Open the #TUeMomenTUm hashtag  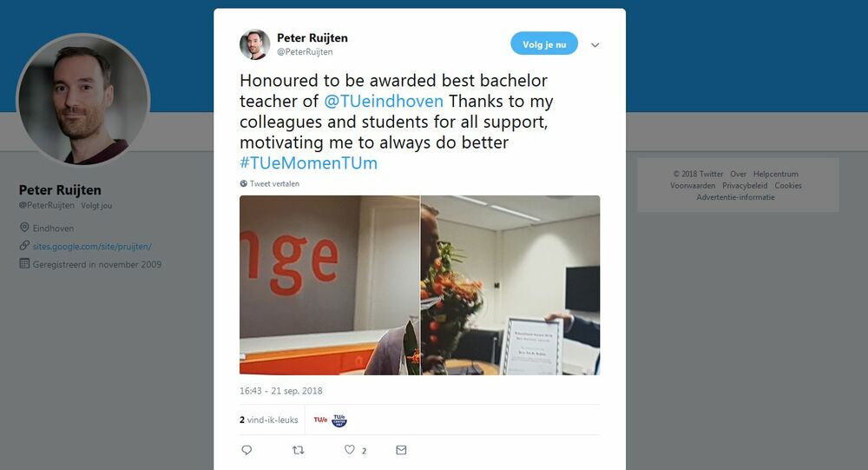308,163
